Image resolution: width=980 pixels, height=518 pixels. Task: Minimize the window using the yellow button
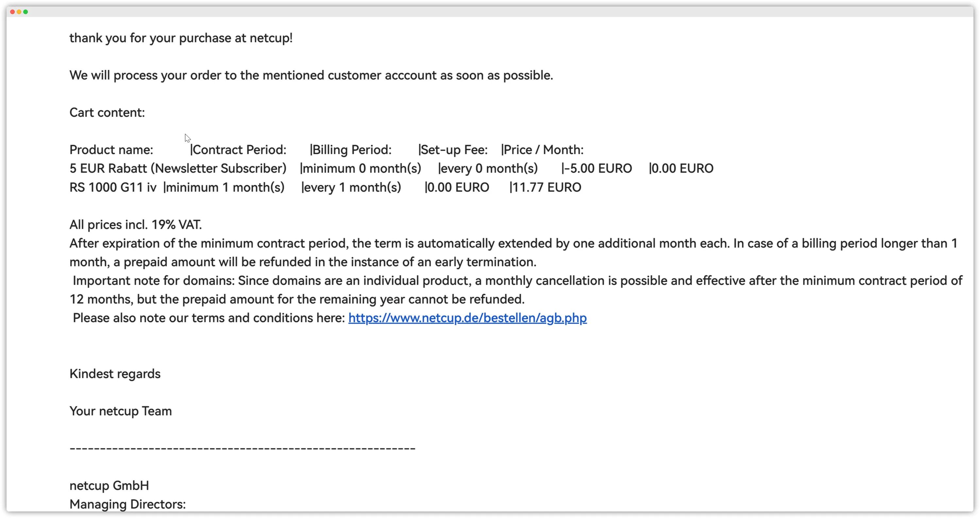click(x=19, y=12)
